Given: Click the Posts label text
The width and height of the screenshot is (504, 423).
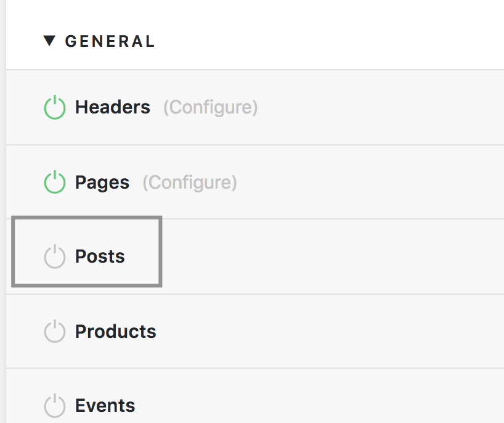Looking at the screenshot, I should 100,257.
